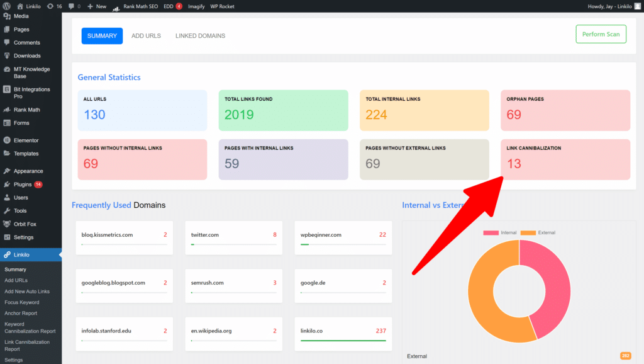Toggle the External legend color swatch
The height and width of the screenshot is (364, 644).
(x=528, y=233)
